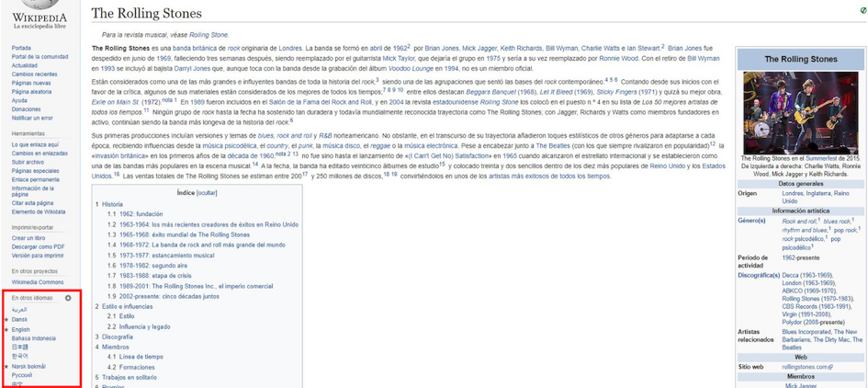This screenshot has width=868, height=388.
Task: Switch to Русский version
Action: [x=22, y=375]
